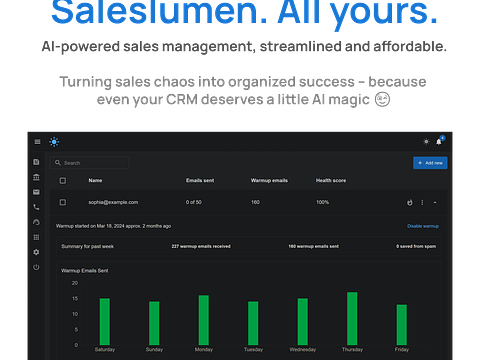Click the 'Summary for past week' label
Screen dimensions: 480x360
(x=87, y=246)
